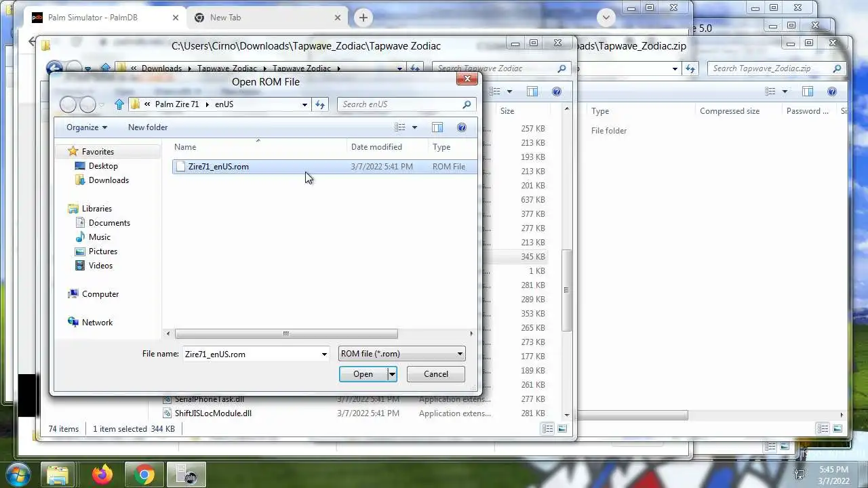
Task: Click the change view icon in Open ROM File dialog
Action: [x=400, y=127]
